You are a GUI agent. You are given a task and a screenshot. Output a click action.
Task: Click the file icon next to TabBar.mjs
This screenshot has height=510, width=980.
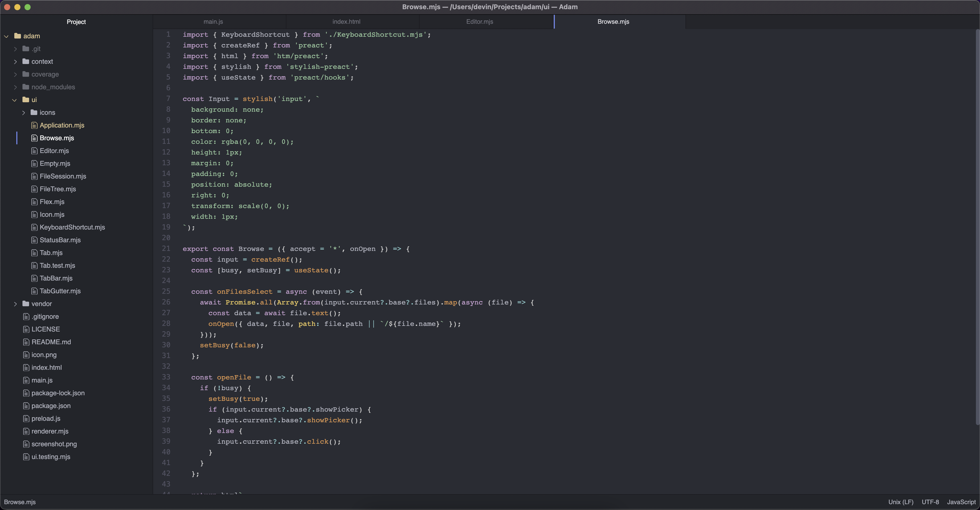34,278
